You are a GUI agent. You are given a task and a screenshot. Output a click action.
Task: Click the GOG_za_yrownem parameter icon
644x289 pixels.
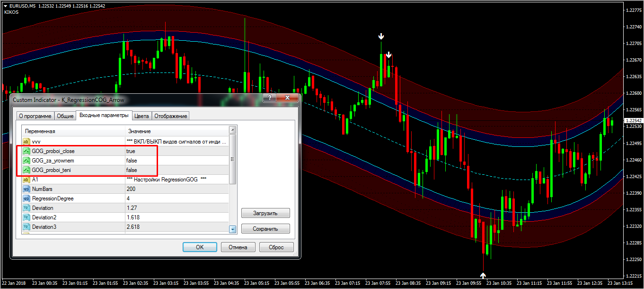[x=26, y=161]
